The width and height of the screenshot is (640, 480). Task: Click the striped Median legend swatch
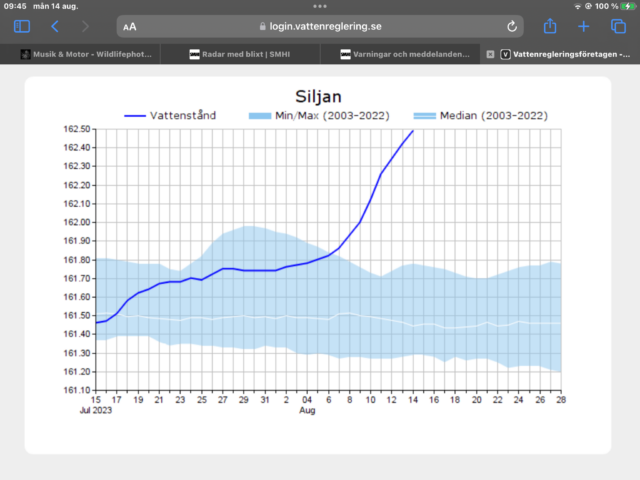coord(424,116)
